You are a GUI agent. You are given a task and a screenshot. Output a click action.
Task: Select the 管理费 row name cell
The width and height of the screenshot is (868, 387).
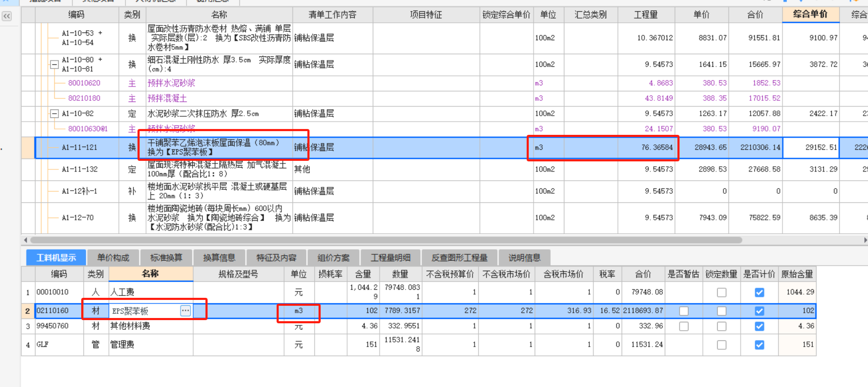coord(151,345)
